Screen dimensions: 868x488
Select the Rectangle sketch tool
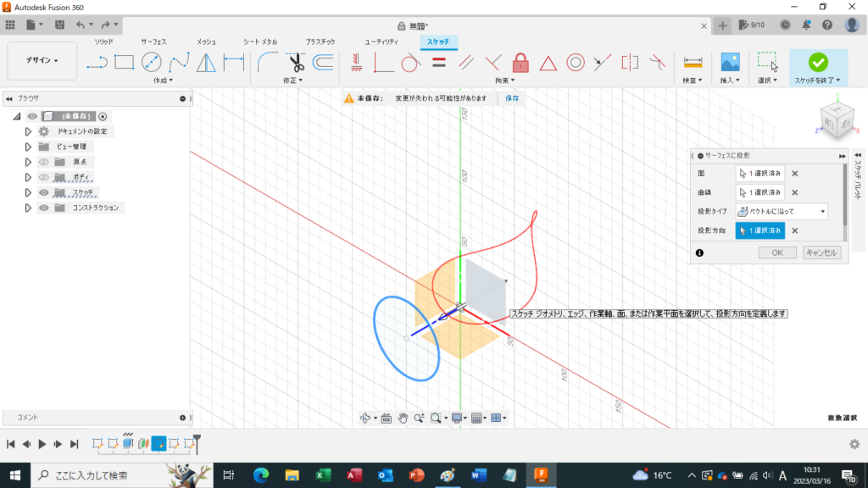[124, 62]
